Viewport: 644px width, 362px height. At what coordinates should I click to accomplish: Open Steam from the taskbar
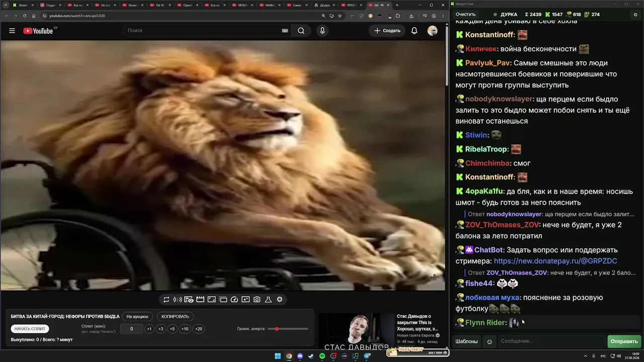[x=311, y=356]
